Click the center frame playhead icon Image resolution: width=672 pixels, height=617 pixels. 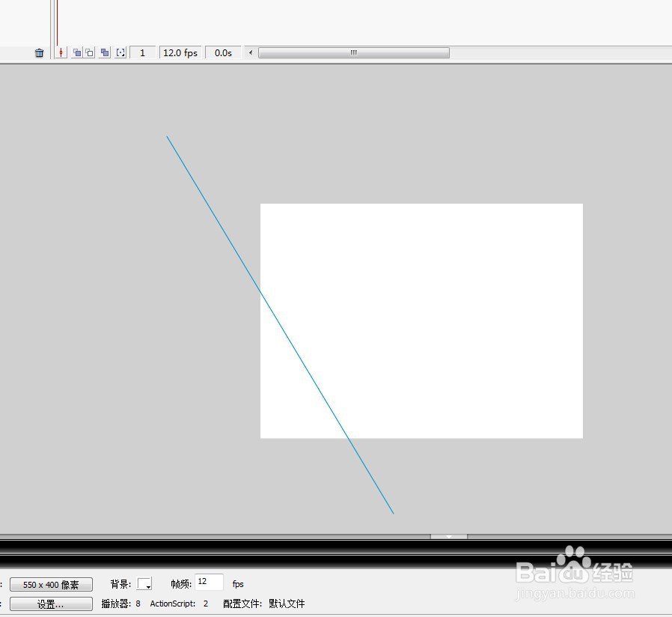pos(61,52)
